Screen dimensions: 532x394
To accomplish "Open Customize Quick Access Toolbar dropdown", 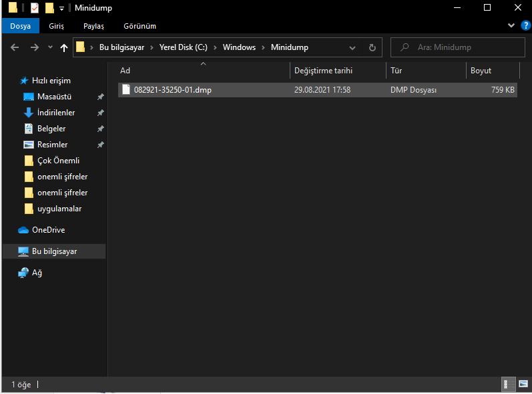I will (62, 9).
